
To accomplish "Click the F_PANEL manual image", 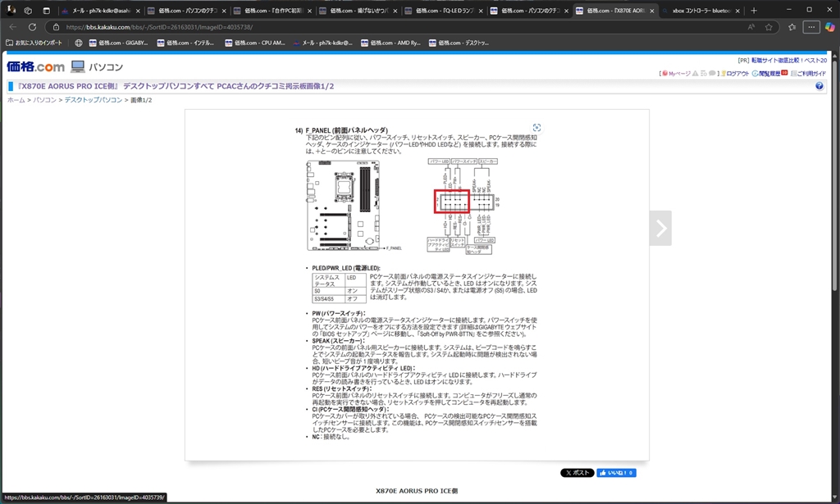I will click(416, 284).
